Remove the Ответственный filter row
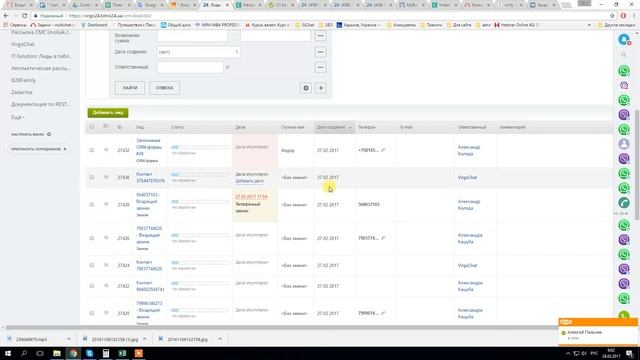The image size is (640, 360). coord(321,67)
